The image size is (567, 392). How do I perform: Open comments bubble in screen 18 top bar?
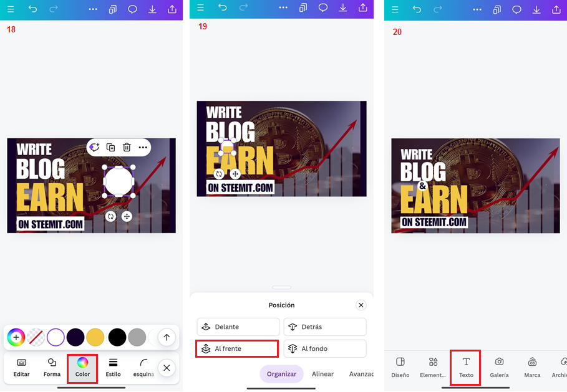tap(133, 9)
